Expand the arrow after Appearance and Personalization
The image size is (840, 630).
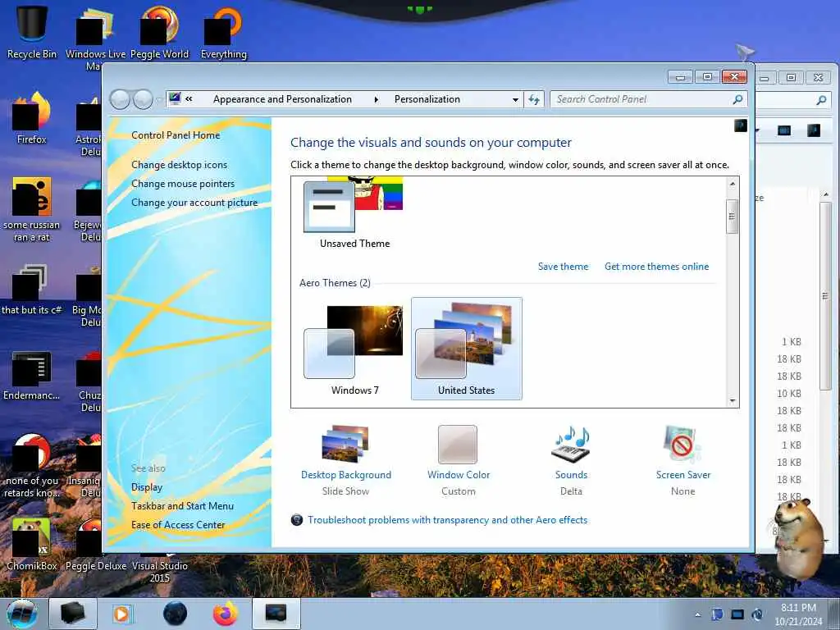pos(376,99)
